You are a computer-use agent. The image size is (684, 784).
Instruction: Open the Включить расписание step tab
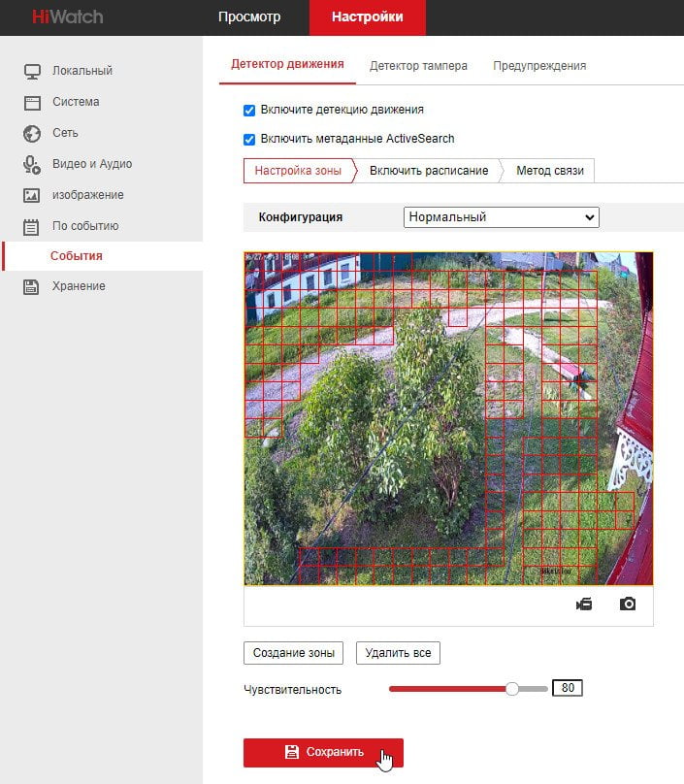click(429, 171)
